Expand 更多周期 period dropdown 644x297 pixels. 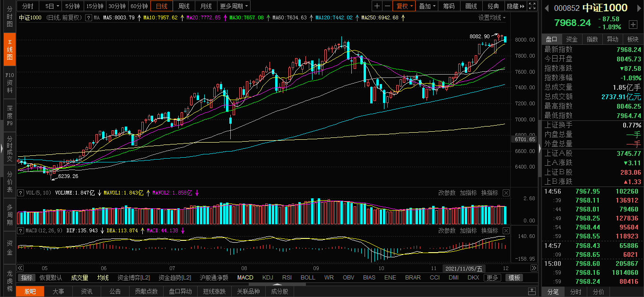pos(234,6)
